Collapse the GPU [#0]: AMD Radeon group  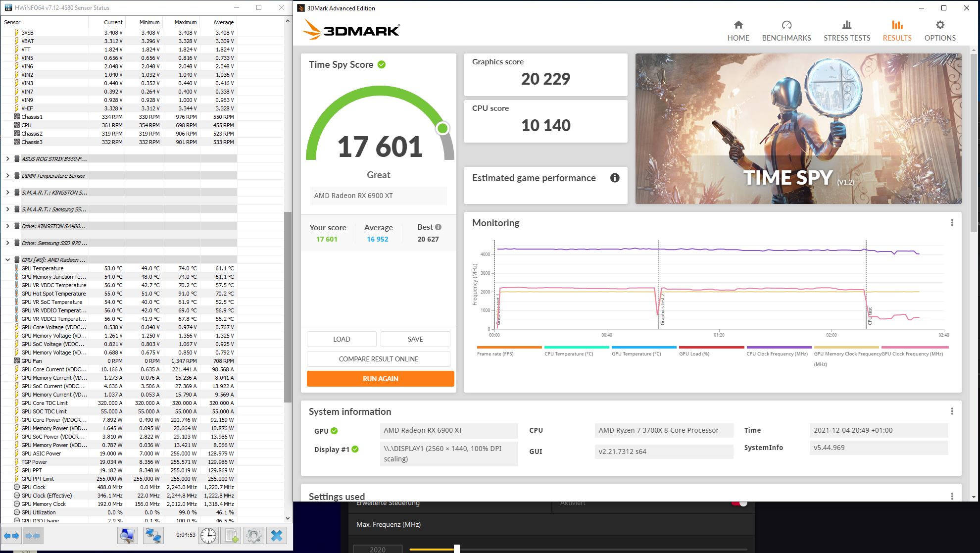tap(7, 260)
